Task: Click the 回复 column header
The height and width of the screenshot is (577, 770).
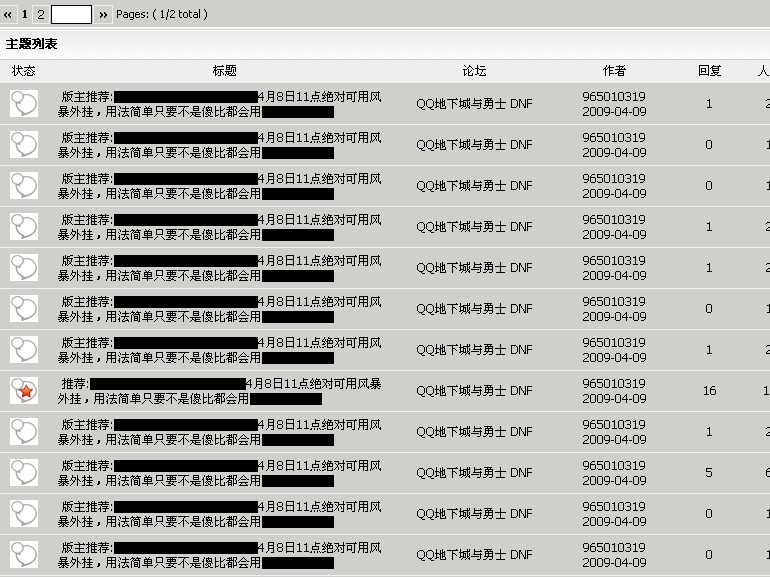Action: 709,71
